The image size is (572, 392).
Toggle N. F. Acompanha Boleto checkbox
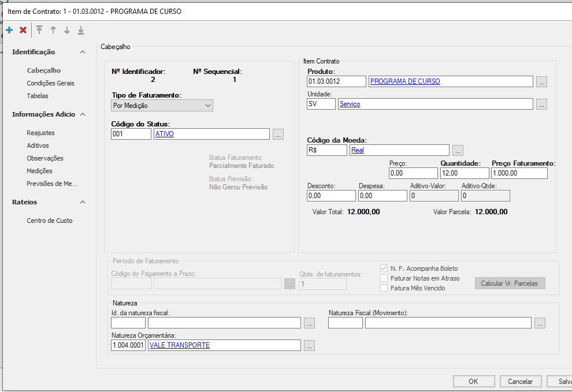point(384,268)
